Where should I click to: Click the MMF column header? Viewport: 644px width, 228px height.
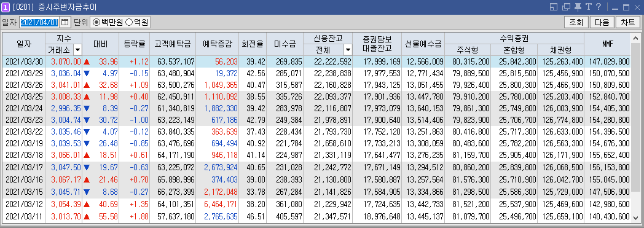(608, 44)
